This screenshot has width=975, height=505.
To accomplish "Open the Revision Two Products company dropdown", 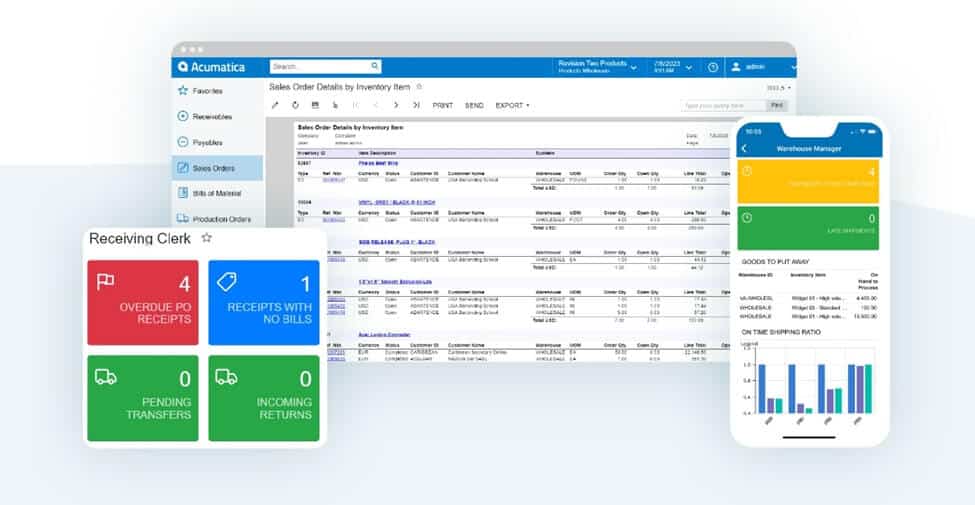I will (x=597, y=67).
